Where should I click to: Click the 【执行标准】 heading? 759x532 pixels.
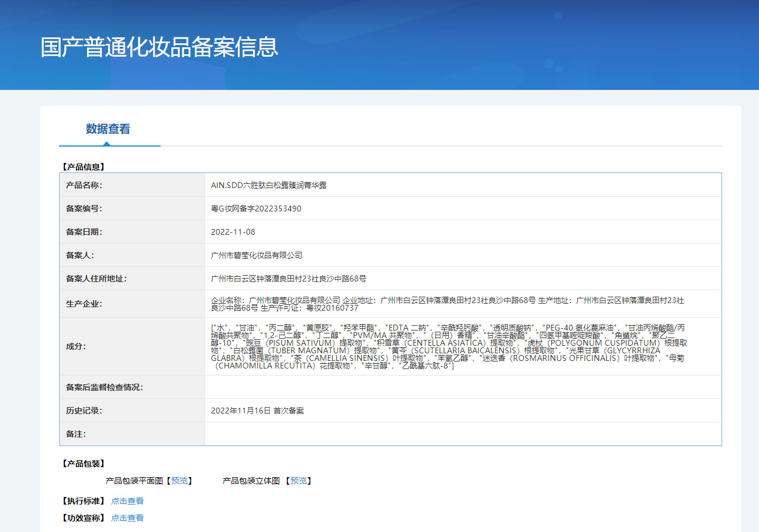point(83,501)
